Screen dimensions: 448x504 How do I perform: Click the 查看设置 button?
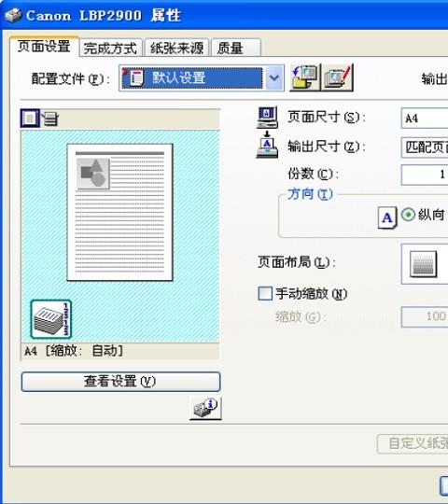[x=120, y=382]
